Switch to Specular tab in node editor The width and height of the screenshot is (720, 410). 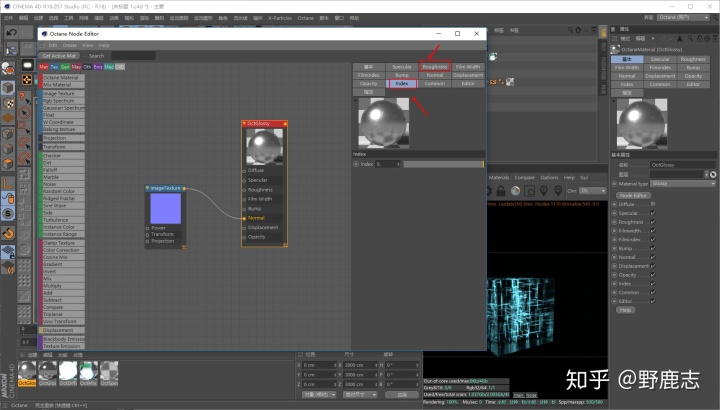pyautogui.click(x=402, y=67)
